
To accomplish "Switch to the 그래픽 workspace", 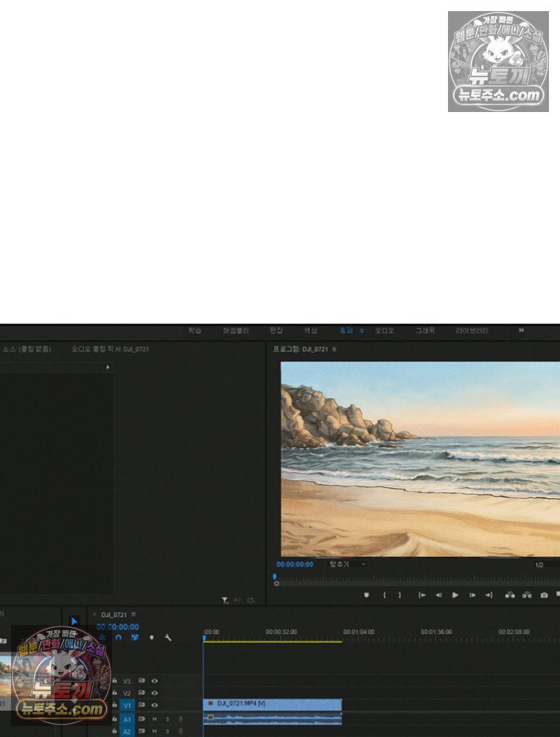I will point(424,331).
